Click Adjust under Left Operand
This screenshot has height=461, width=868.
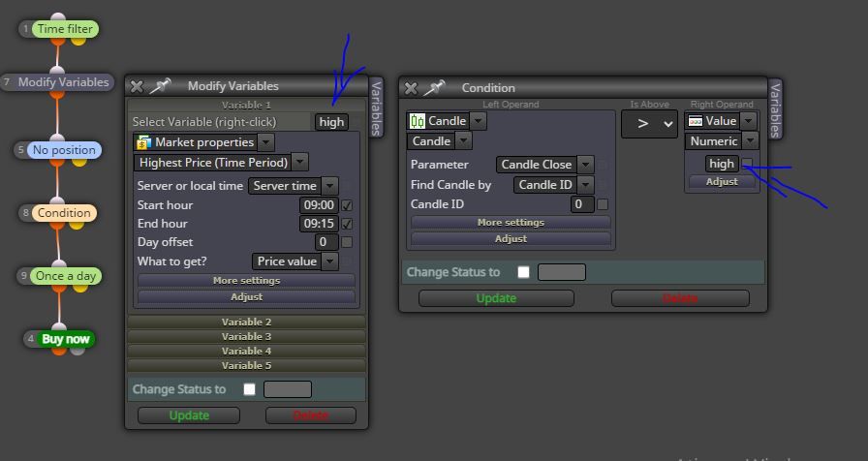pos(511,239)
